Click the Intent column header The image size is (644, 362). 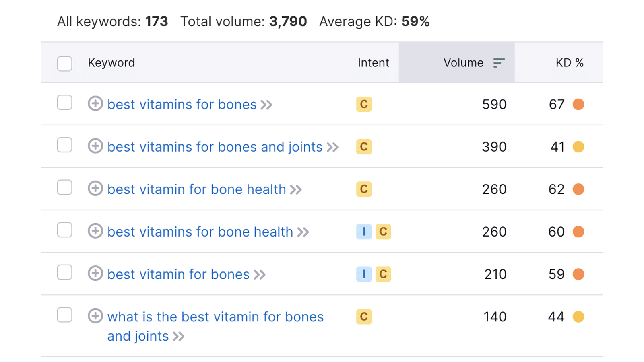(x=373, y=63)
